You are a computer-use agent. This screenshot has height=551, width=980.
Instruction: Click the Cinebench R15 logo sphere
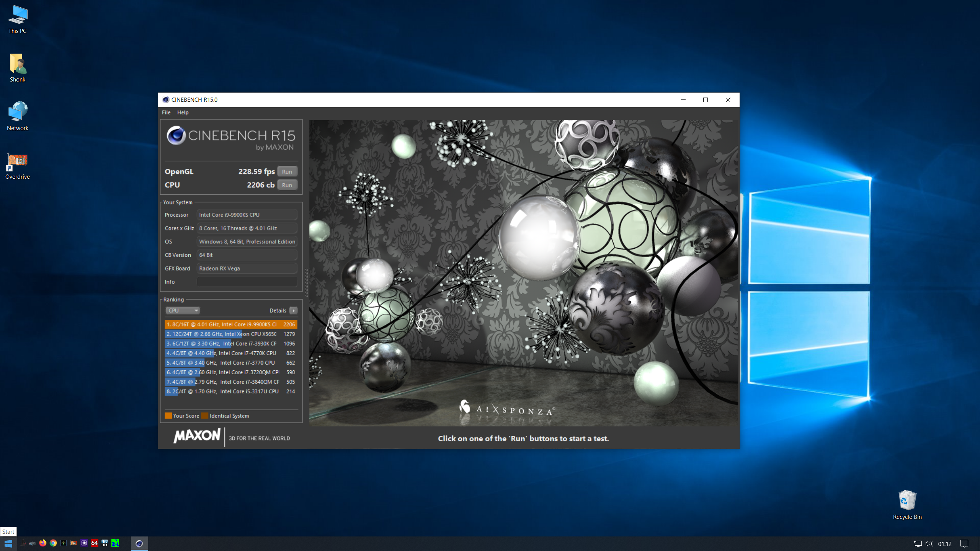tap(176, 135)
